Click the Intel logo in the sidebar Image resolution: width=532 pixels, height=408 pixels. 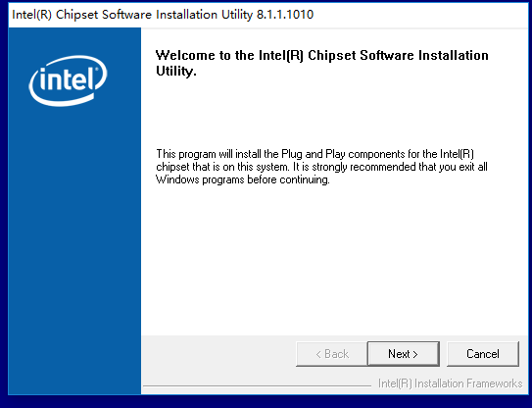69,80
